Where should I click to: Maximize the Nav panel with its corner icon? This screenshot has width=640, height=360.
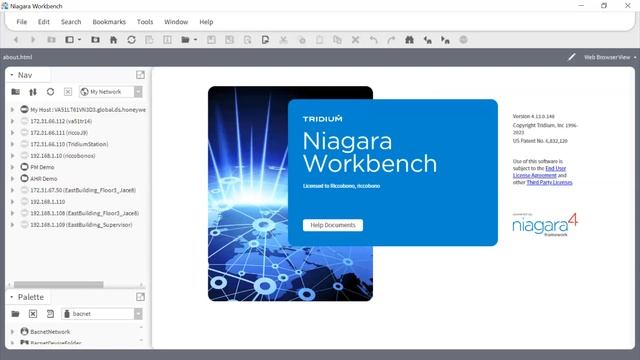tap(140, 75)
